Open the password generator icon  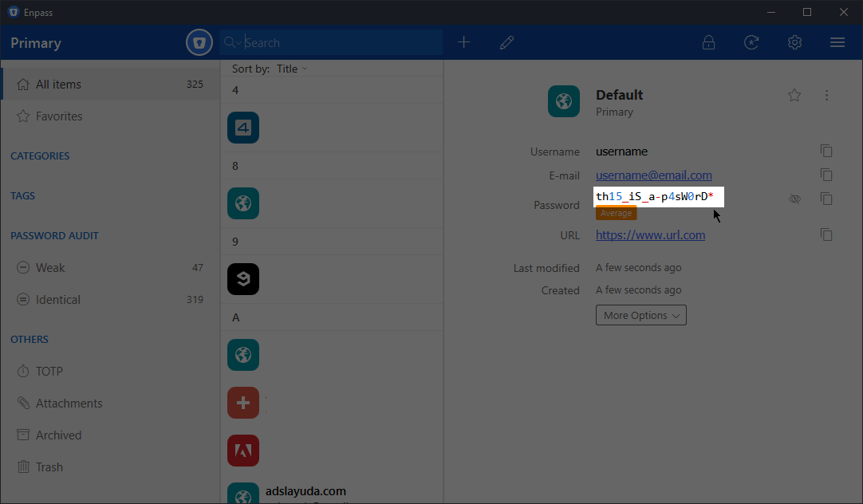pos(751,42)
